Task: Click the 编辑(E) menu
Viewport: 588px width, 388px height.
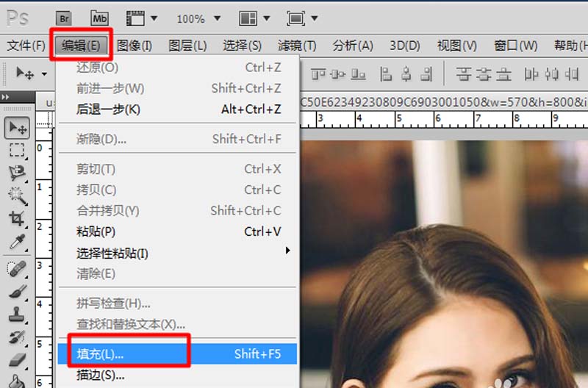Action: [81, 46]
